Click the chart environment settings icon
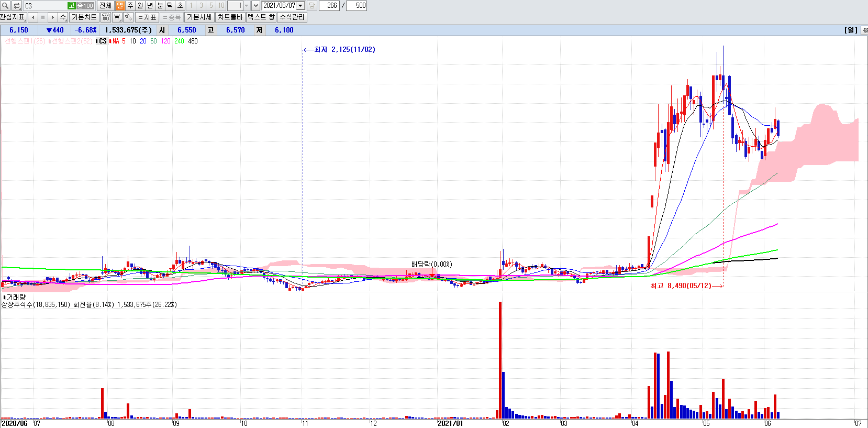Screen dimensions: 868x428 pos(106,17)
